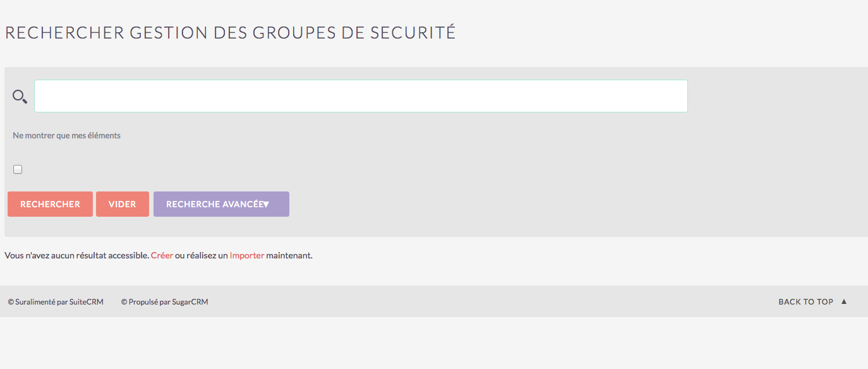Expand the arrow beside Recherche Avancée
The image size is (868, 369).
266,204
